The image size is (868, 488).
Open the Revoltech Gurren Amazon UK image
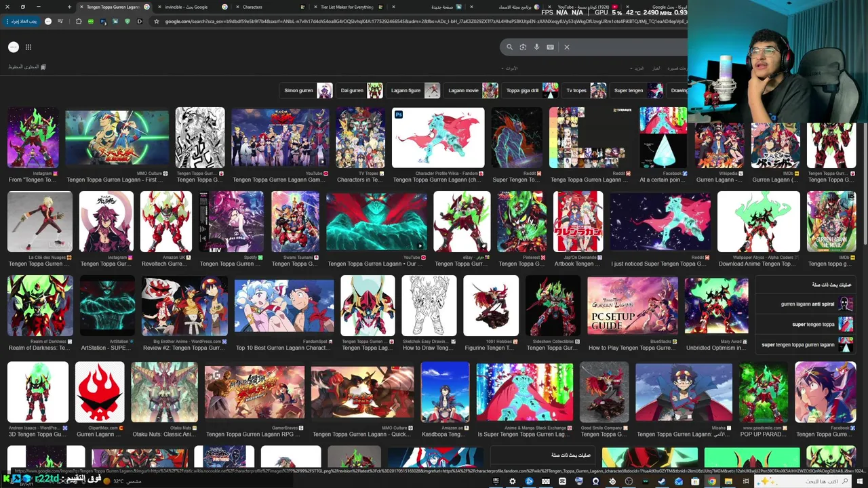point(166,222)
